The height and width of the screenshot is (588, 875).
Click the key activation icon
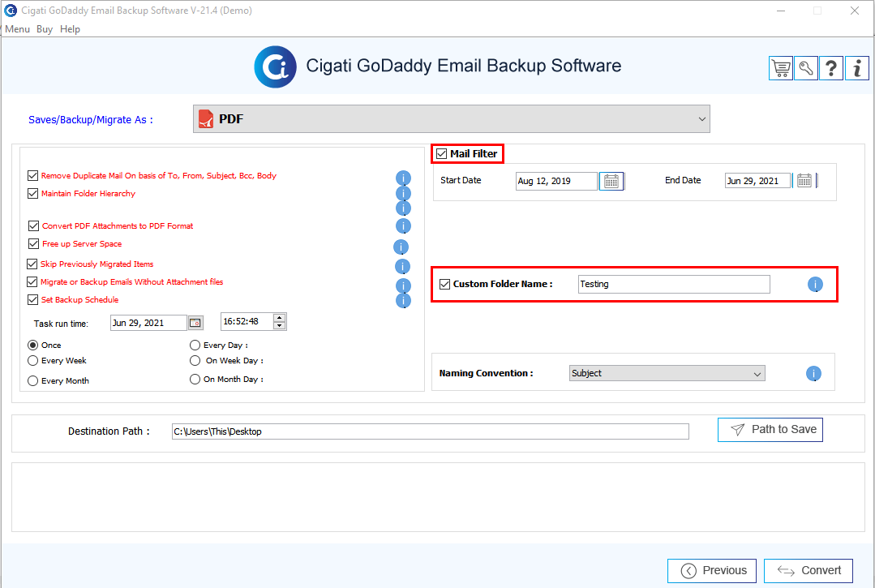pyautogui.click(x=806, y=69)
